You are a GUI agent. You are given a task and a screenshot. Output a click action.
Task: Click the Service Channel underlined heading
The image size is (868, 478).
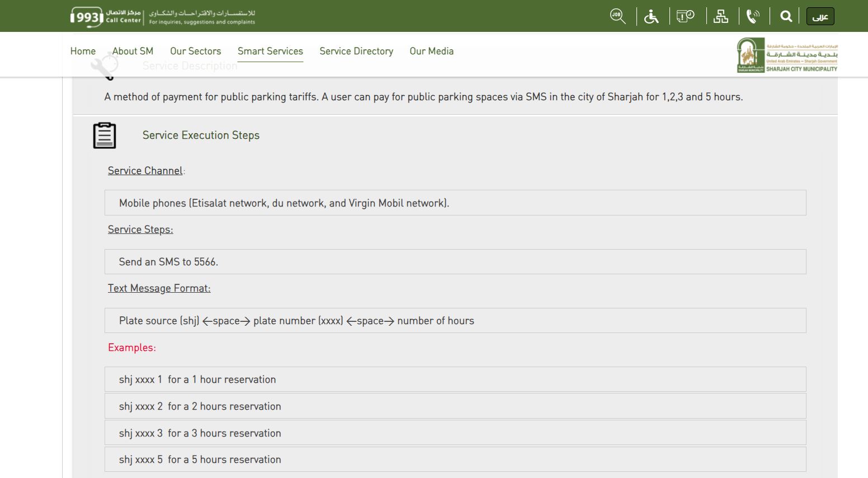tap(145, 171)
